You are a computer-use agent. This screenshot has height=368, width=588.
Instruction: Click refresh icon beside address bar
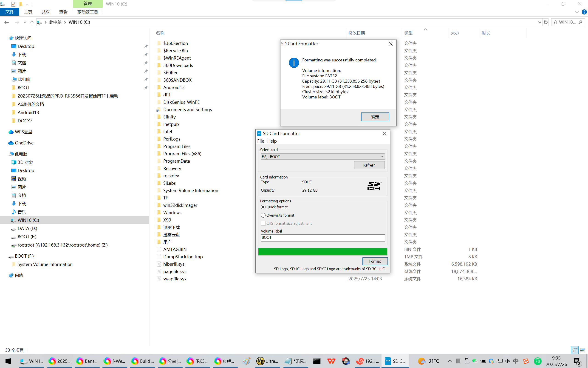pyautogui.click(x=546, y=22)
